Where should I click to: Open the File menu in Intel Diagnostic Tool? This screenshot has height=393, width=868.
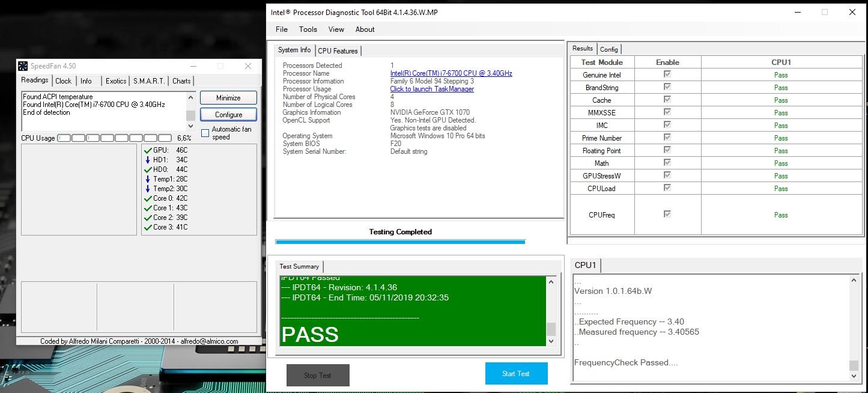[281, 29]
